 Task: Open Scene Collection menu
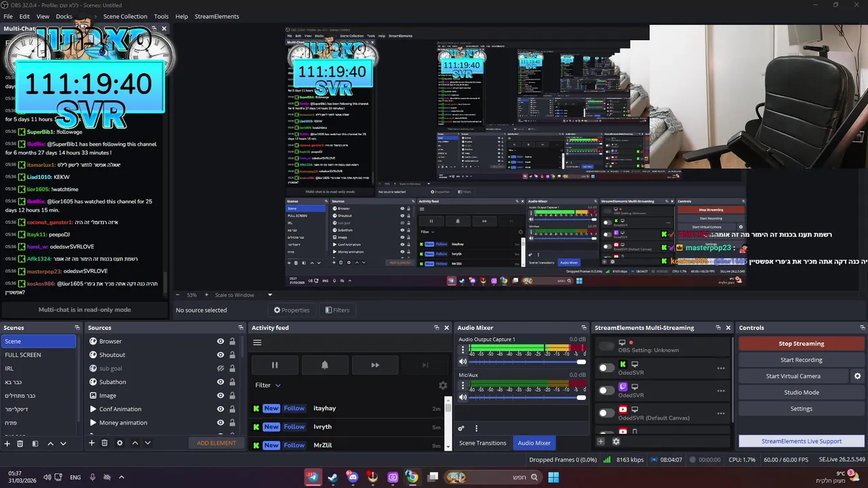coord(125,16)
